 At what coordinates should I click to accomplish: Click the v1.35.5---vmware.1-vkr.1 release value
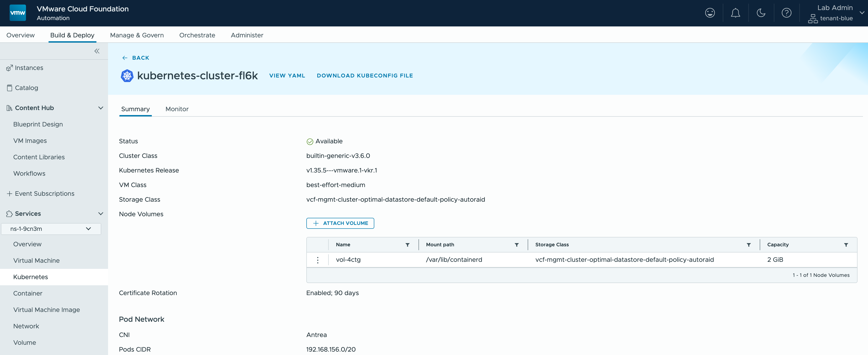click(x=342, y=170)
